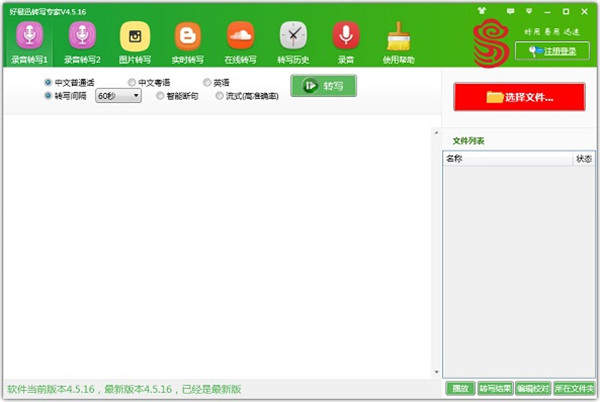Click the 名称 column header in file list

point(507,158)
